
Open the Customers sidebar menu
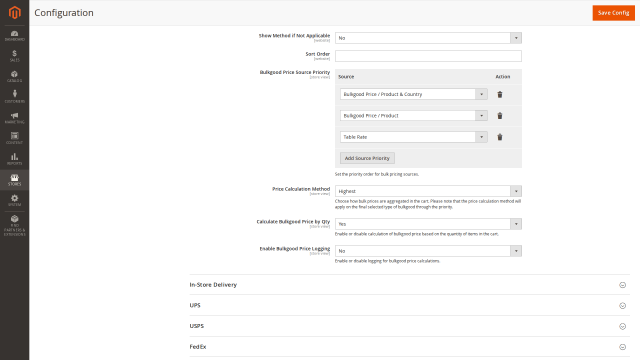point(14,97)
